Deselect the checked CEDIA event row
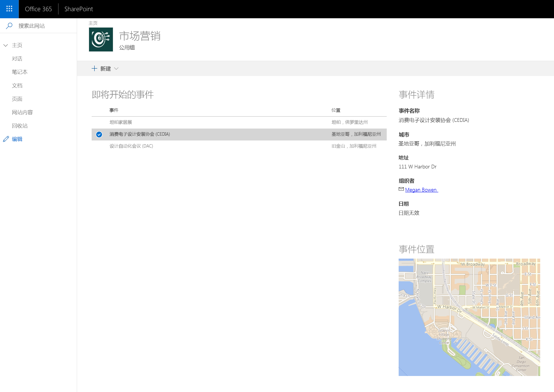The image size is (554, 392). tap(99, 134)
